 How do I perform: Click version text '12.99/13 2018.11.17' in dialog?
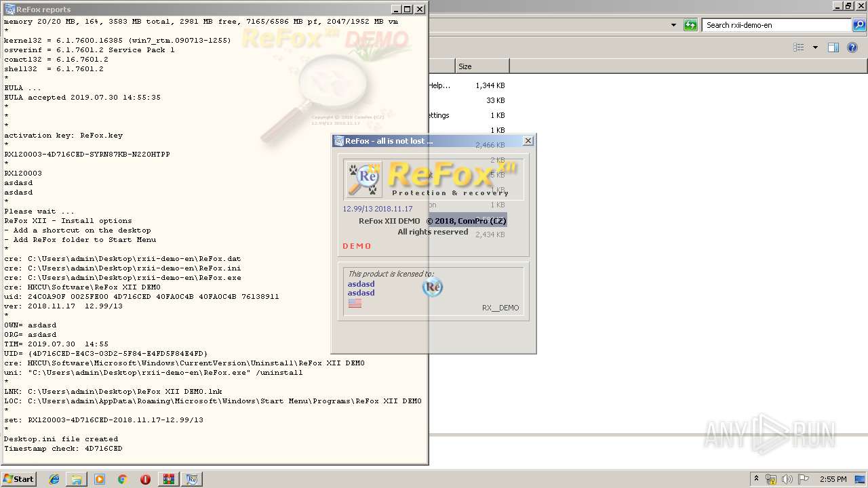tap(378, 209)
